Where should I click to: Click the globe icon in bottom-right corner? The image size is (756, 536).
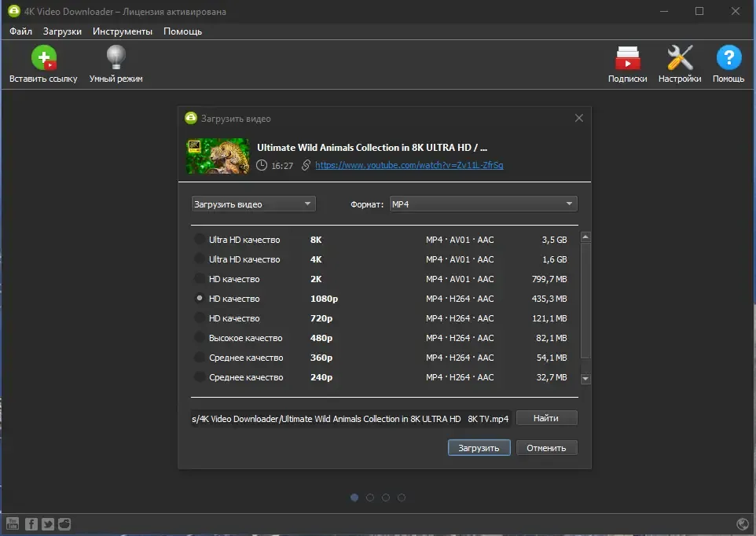(x=743, y=523)
